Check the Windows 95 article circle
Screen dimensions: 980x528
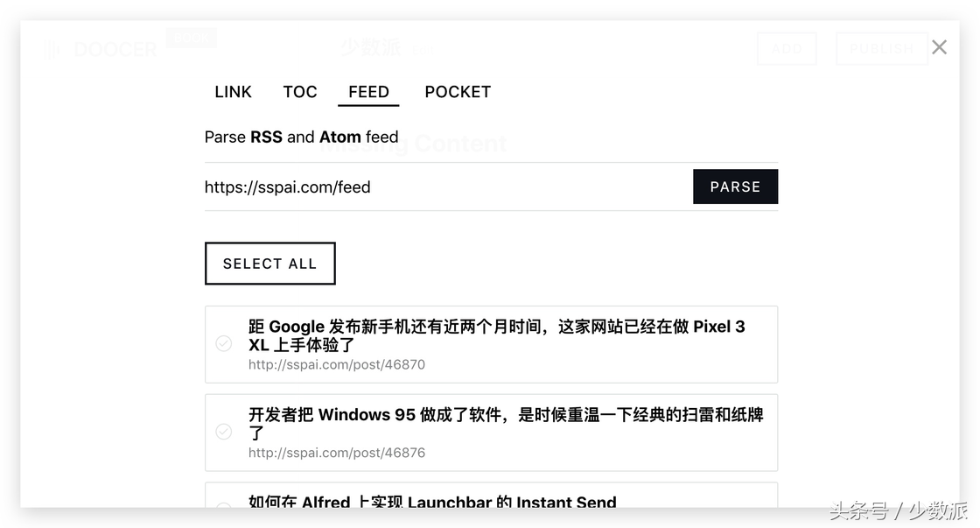[x=224, y=432]
